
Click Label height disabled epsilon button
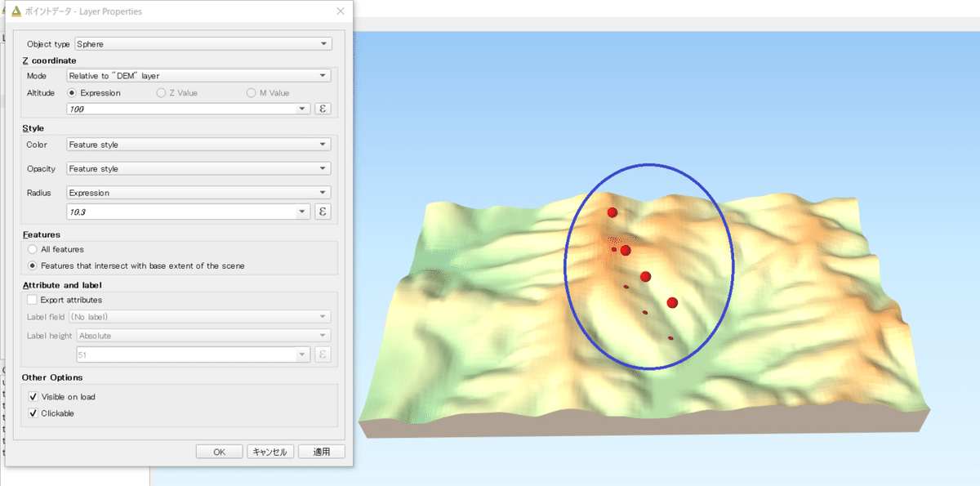(323, 354)
